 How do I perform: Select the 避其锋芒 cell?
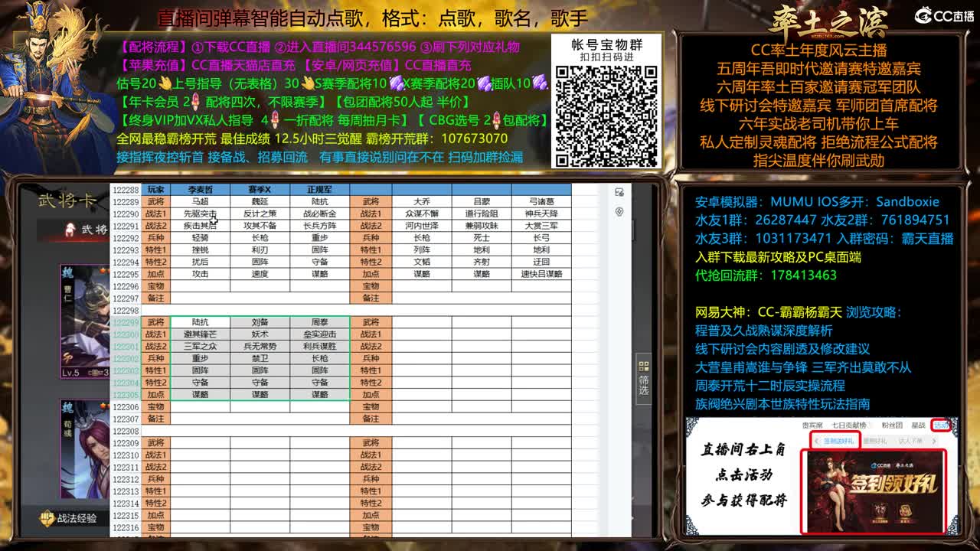200,334
